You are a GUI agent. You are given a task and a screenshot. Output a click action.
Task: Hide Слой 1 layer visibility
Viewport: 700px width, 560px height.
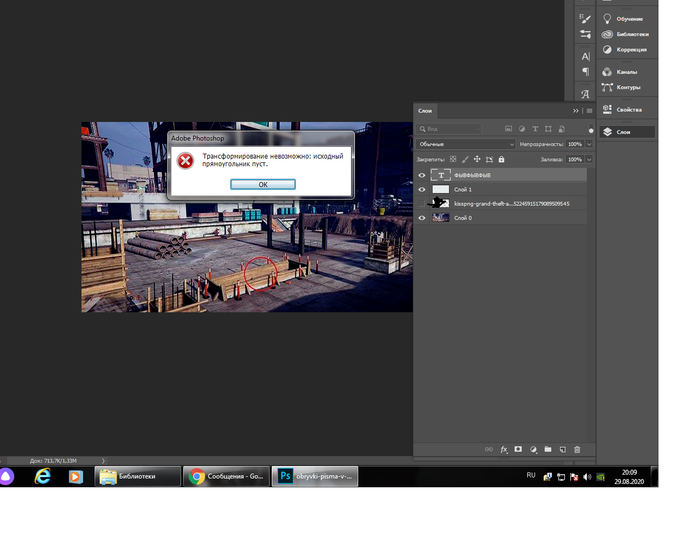pyautogui.click(x=422, y=189)
